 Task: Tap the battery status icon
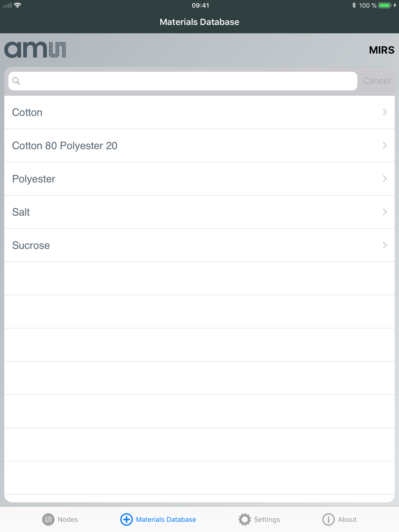coord(385,5)
